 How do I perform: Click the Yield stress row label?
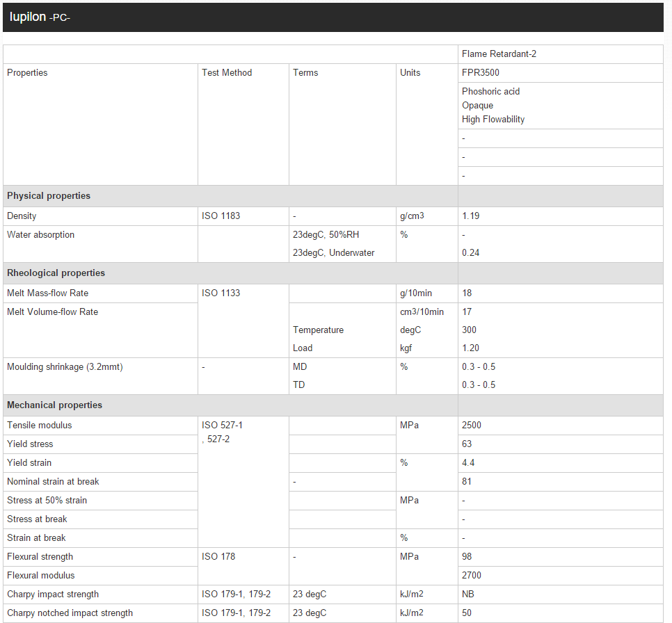(30, 444)
